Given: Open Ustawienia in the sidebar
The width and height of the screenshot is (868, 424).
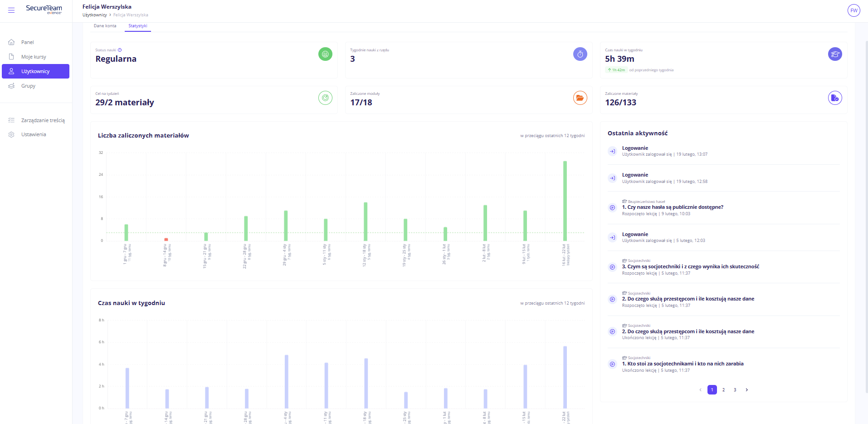Looking at the screenshot, I should (34, 134).
